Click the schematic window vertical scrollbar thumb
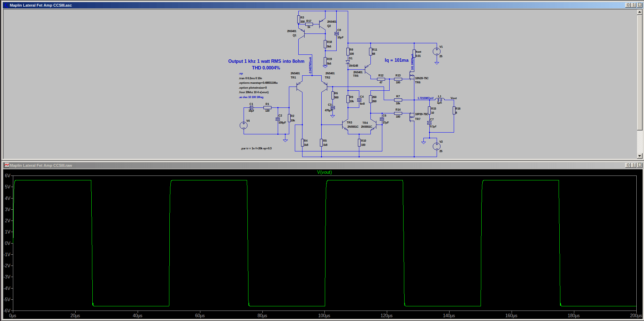The height and width of the screenshot is (321, 644). (x=639, y=73)
